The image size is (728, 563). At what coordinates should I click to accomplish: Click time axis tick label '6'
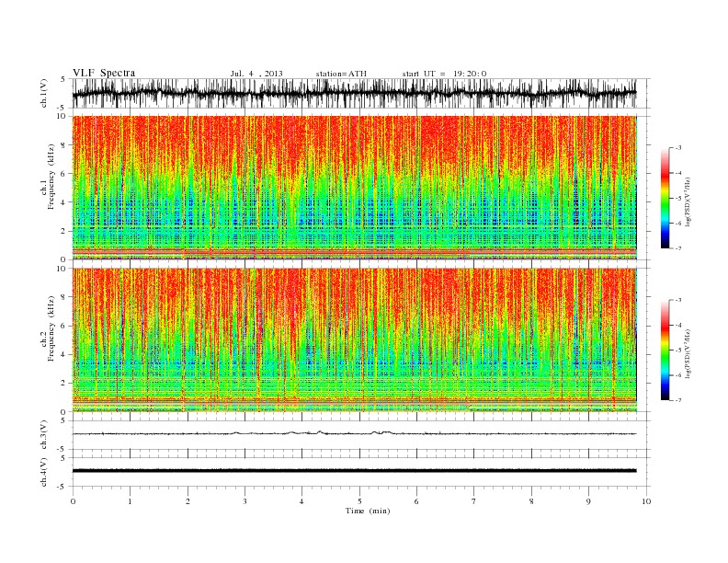416,501
